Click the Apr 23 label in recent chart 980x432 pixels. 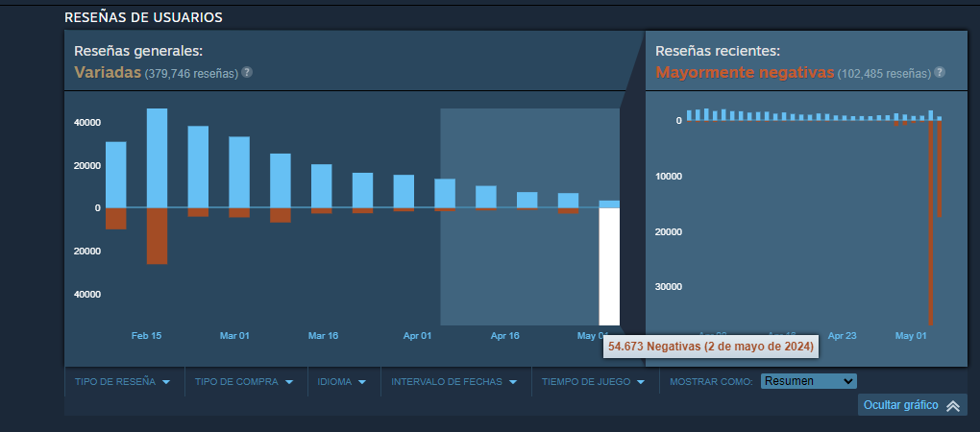click(842, 336)
